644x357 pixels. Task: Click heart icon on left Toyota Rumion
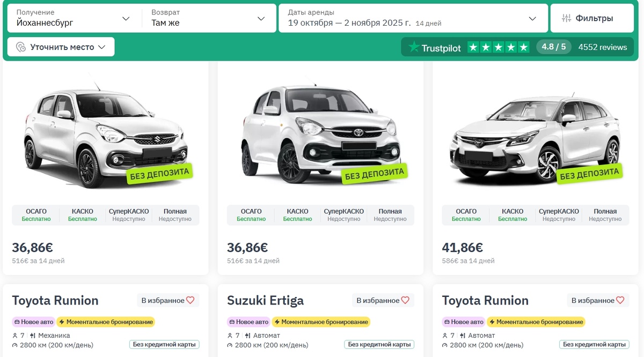pos(190,300)
